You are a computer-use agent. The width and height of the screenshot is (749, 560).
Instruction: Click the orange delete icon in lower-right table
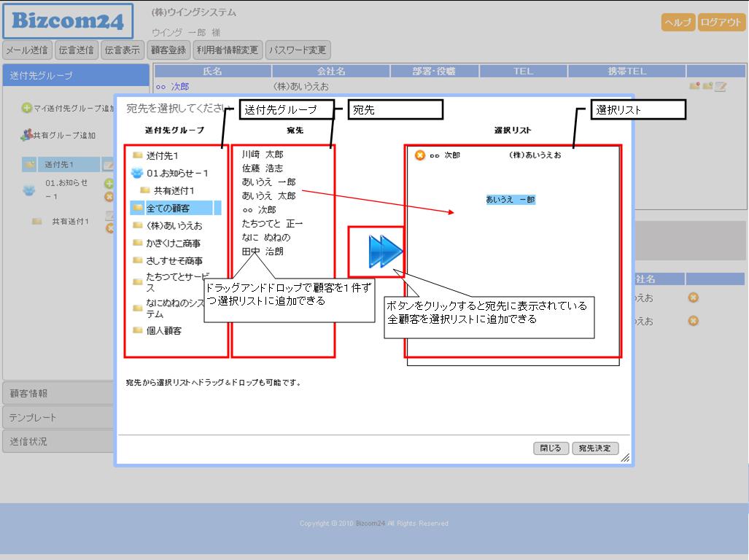693,297
